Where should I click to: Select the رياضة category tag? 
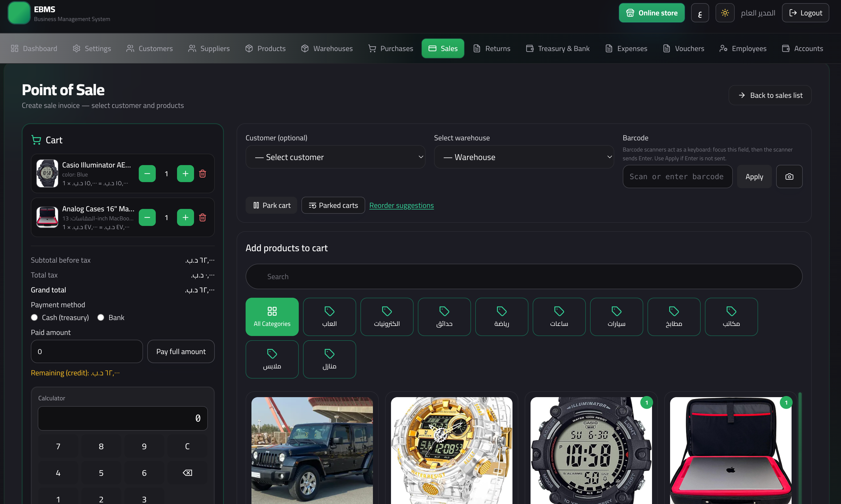[x=502, y=317]
